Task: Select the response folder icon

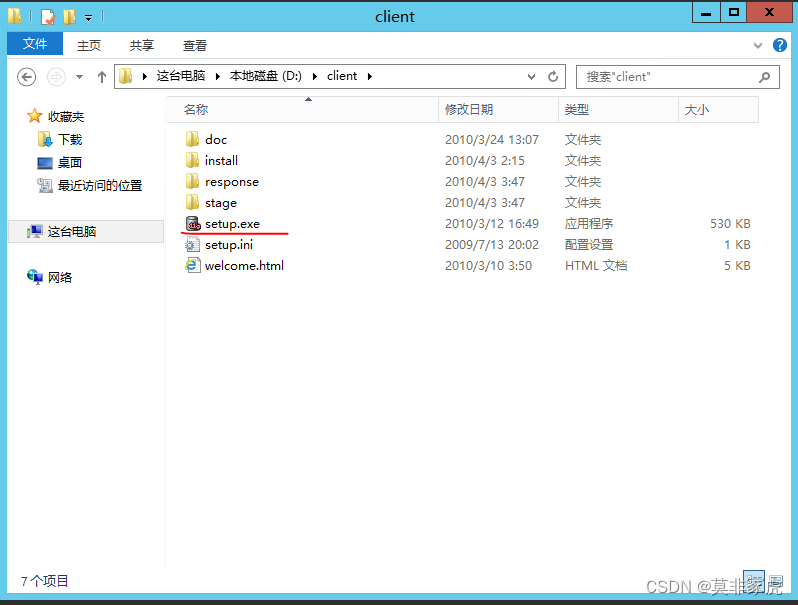Action: 192,181
